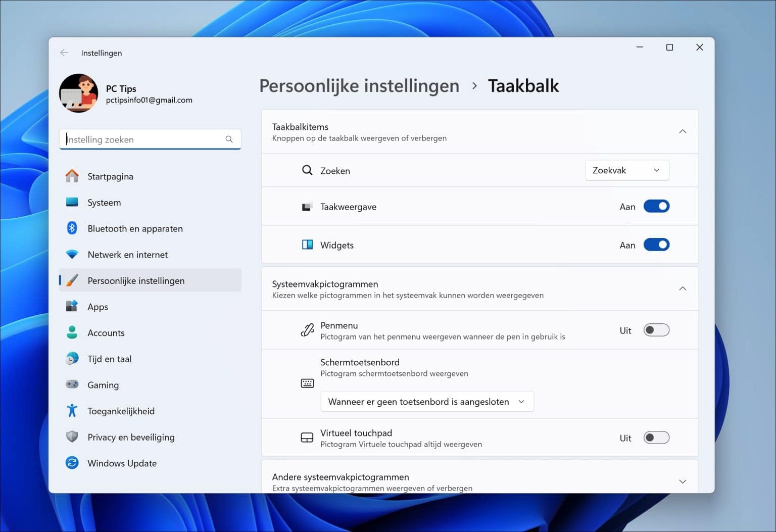The height and width of the screenshot is (532, 776).
Task: Toggle Taakweergave off
Action: (x=656, y=206)
